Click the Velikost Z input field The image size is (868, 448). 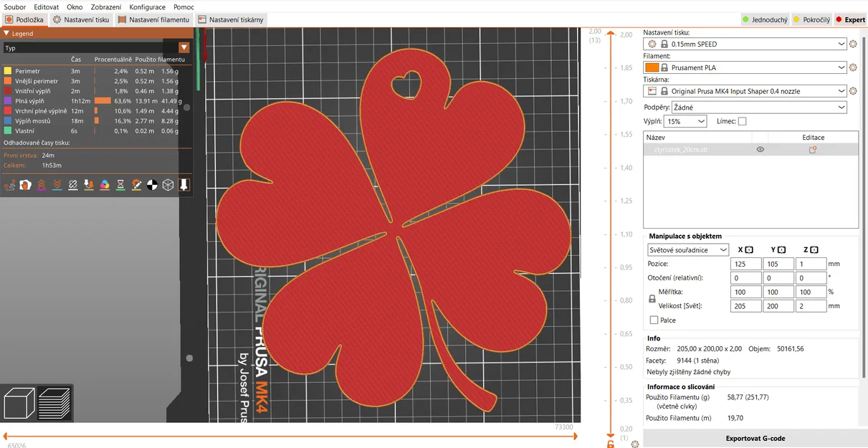click(810, 306)
